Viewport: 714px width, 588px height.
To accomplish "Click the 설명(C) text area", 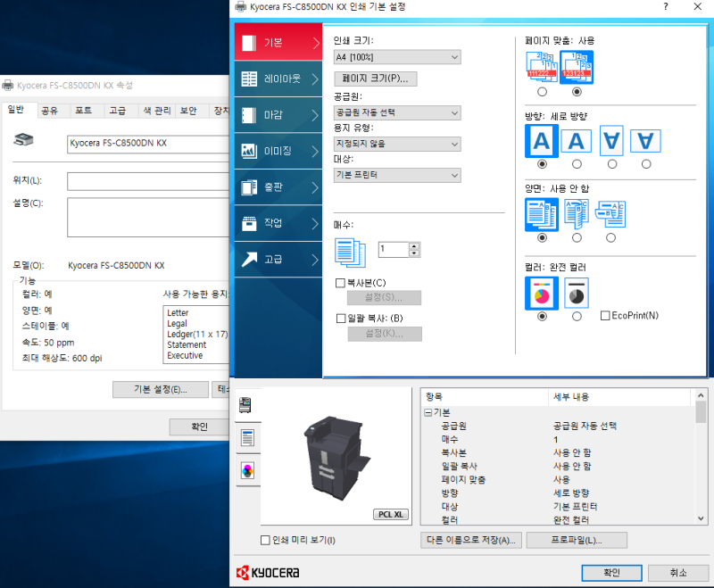I will [148, 217].
